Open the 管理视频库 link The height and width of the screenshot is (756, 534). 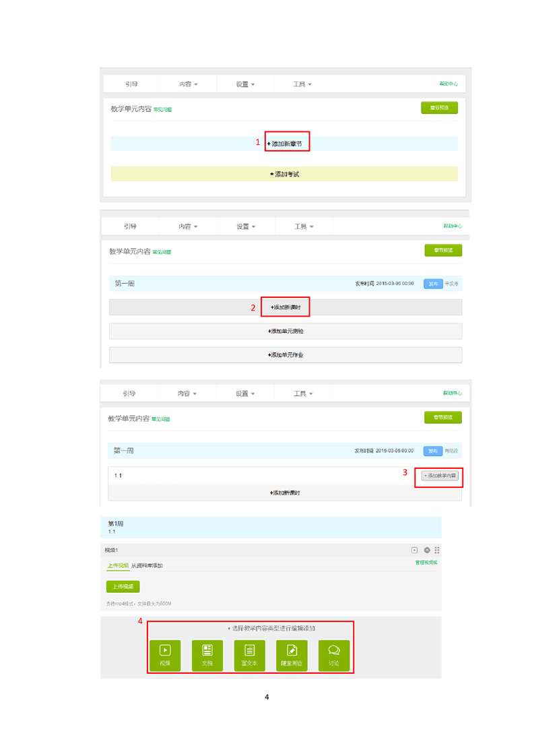pyautogui.click(x=426, y=562)
